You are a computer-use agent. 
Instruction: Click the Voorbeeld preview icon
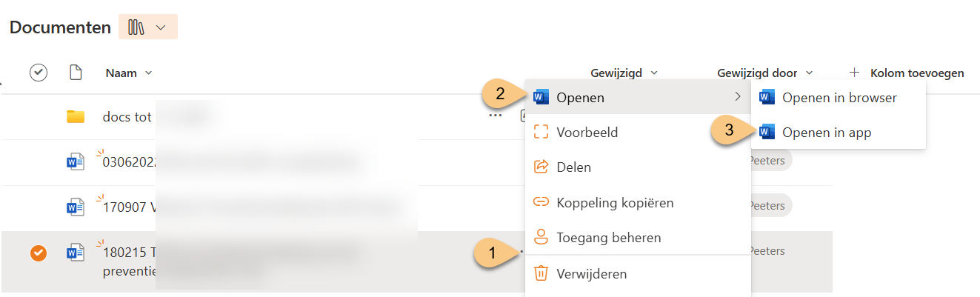pos(541,133)
